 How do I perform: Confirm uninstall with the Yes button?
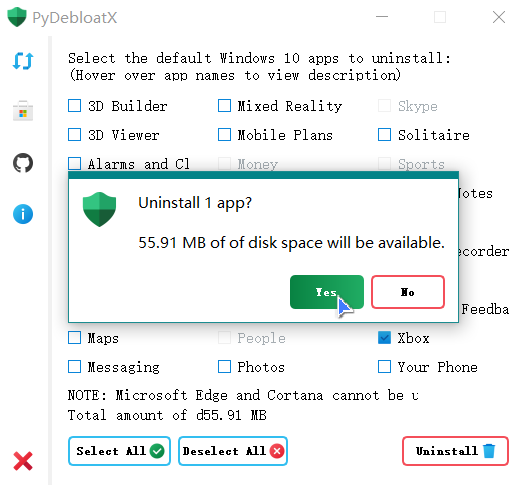point(327,292)
